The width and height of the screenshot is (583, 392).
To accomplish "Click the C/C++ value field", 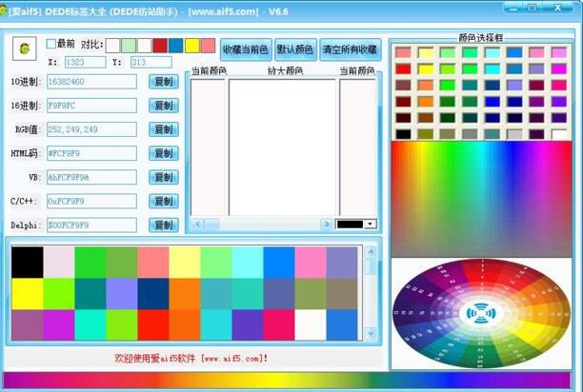I will [91, 201].
